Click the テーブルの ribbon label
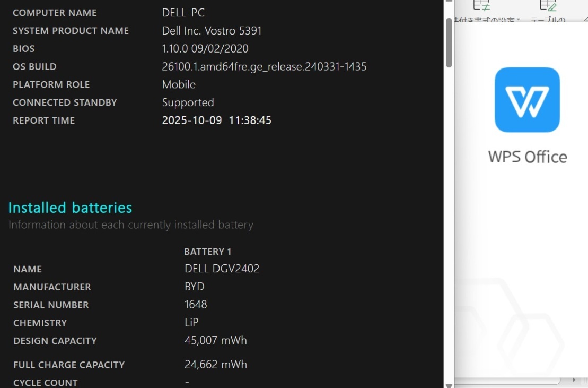Image resolution: width=588 pixels, height=388 pixels. tap(548, 21)
